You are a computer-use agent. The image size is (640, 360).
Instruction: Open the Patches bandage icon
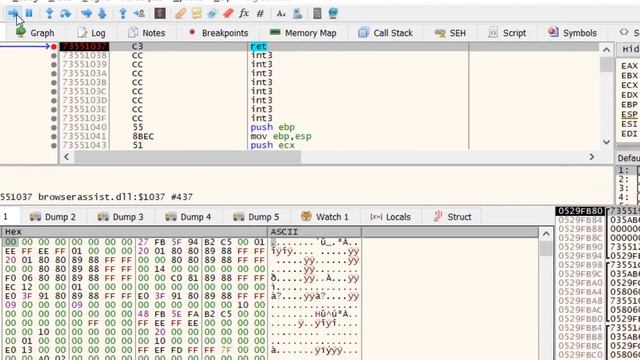click(x=180, y=13)
